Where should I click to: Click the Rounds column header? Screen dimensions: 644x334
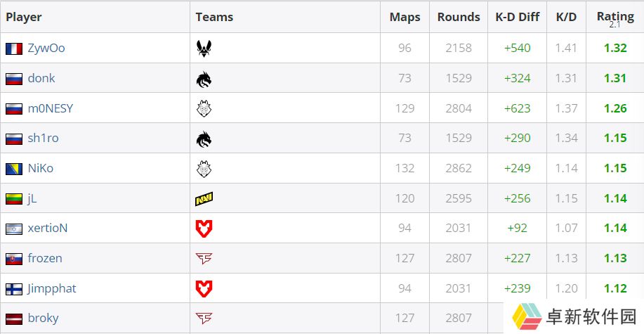[x=459, y=18]
